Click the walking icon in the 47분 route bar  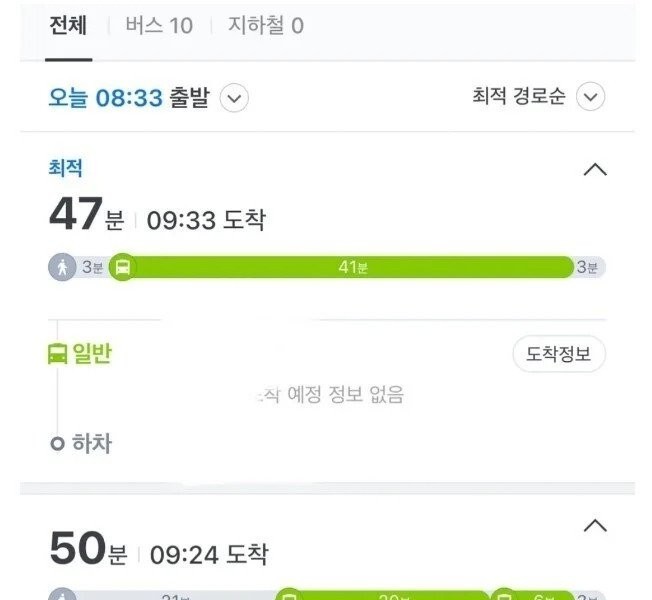click(x=63, y=267)
